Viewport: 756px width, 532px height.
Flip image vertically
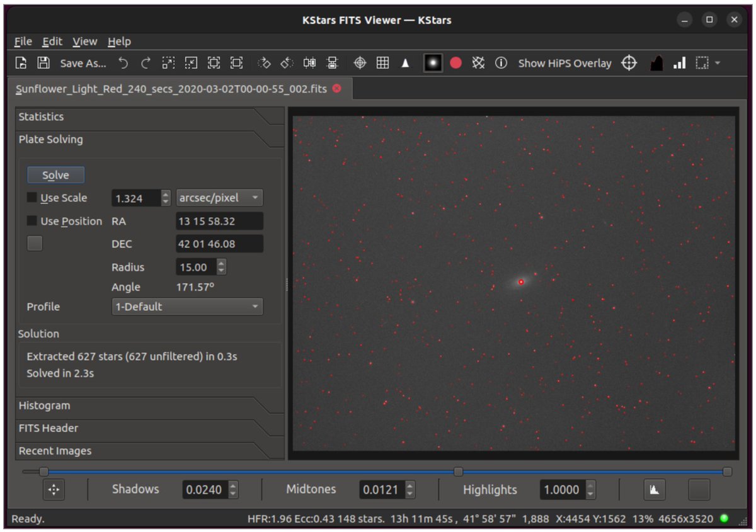click(332, 63)
